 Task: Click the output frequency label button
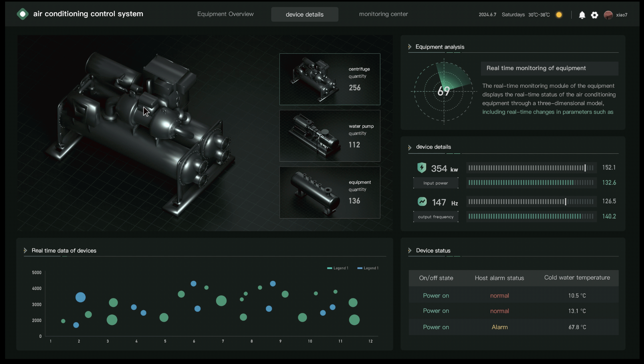tap(436, 217)
